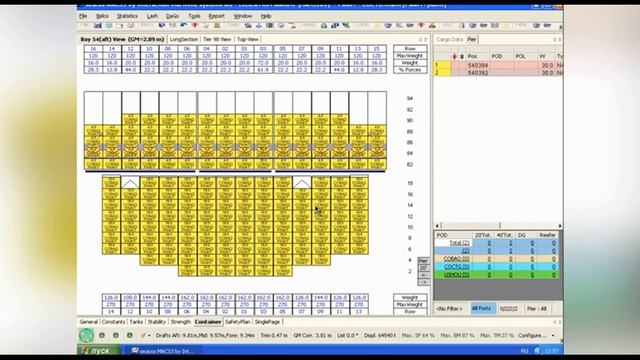Open the Lash menu

pos(152,16)
